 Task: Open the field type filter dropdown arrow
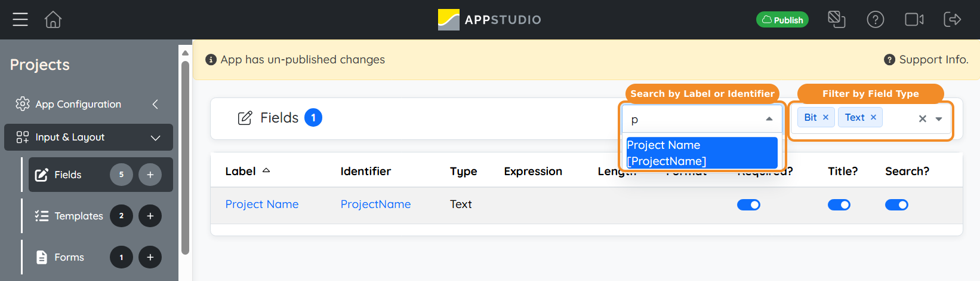(x=939, y=118)
